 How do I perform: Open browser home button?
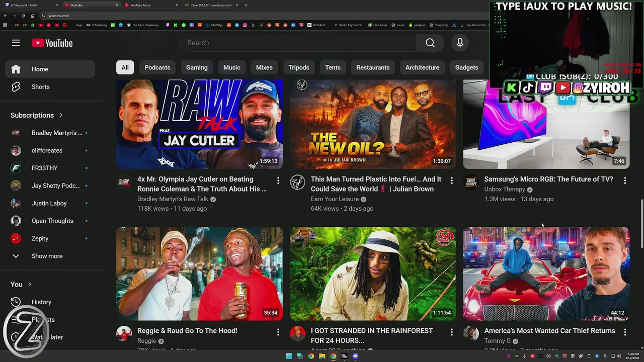tap(33, 16)
